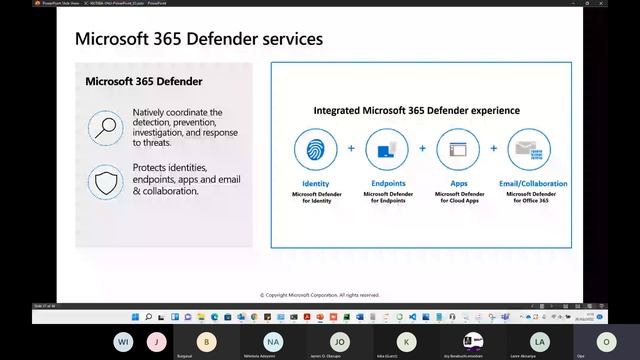Screen dimensions: 640x360
Task: Click 'Integrated Microsoft 365 Defender experience' heading
Action: click(416, 111)
